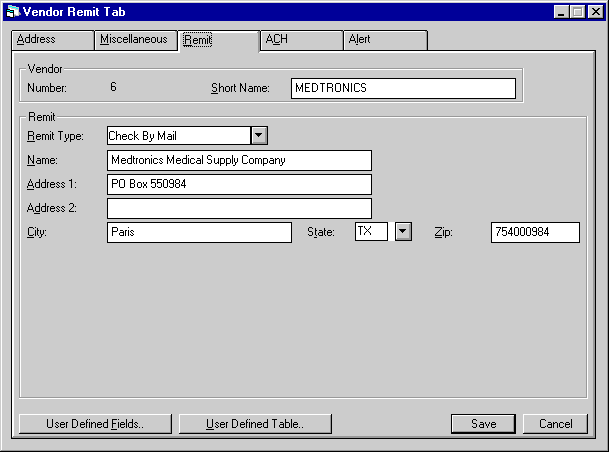The width and height of the screenshot is (609, 452).
Task: Click the Short Name field containing MEDTRONICS
Action: [403, 88]
